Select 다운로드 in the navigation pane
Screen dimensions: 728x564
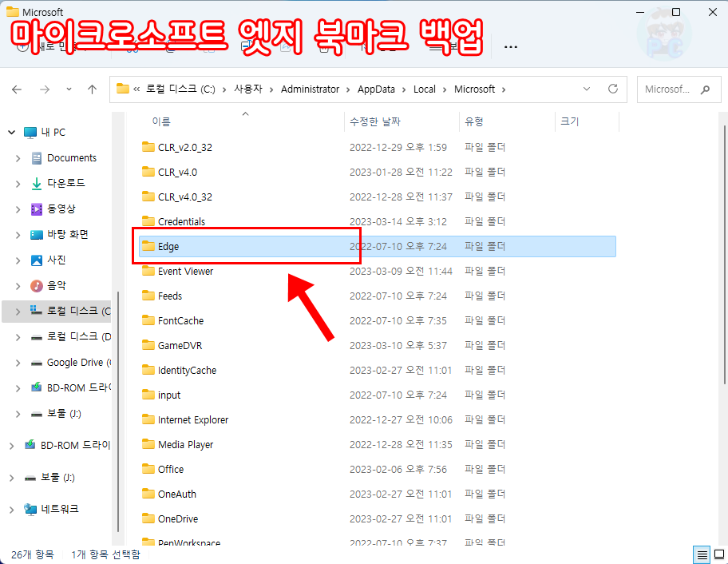tap(66, 183)
